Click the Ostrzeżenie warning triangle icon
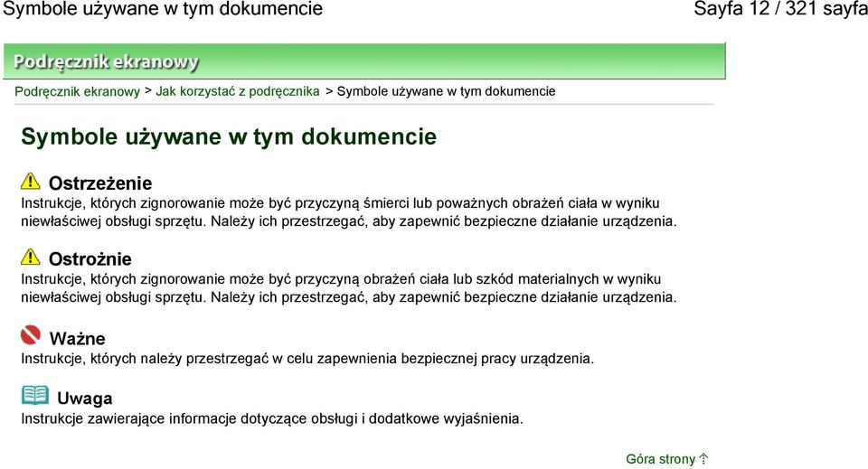Image resolution: width=868 pixels, height=469 pixels. click(31, 181)
